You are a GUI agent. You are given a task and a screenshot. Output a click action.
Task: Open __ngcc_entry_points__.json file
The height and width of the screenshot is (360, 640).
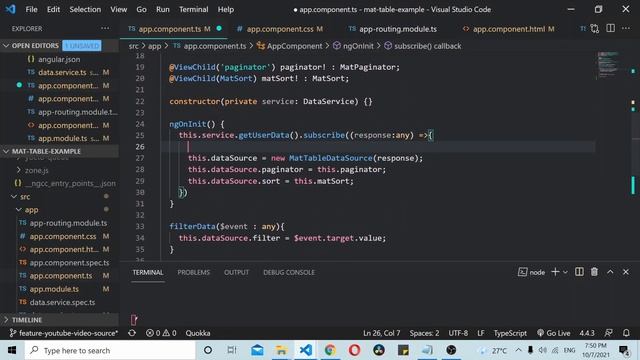coord(60,183)
